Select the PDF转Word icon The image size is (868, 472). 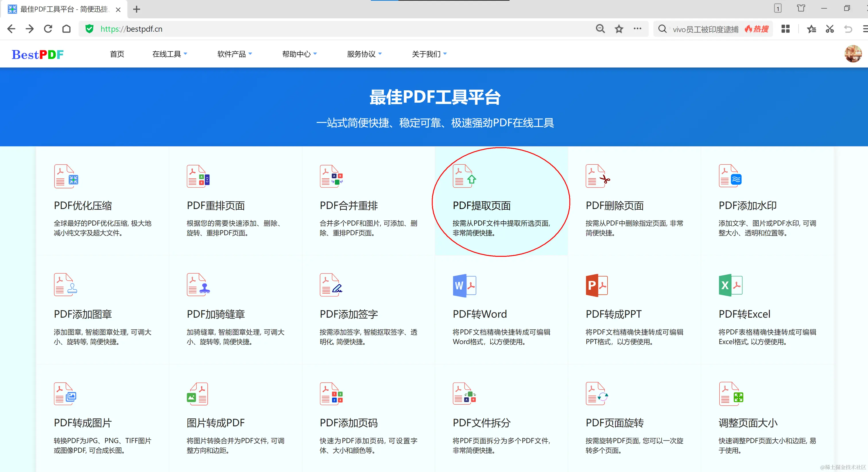coord(464,286)
